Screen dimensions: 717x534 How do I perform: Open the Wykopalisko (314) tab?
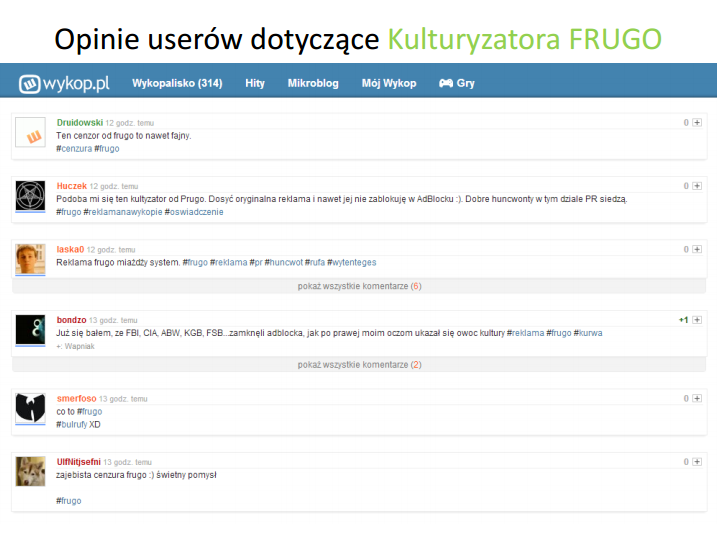(x=177, y=84)
